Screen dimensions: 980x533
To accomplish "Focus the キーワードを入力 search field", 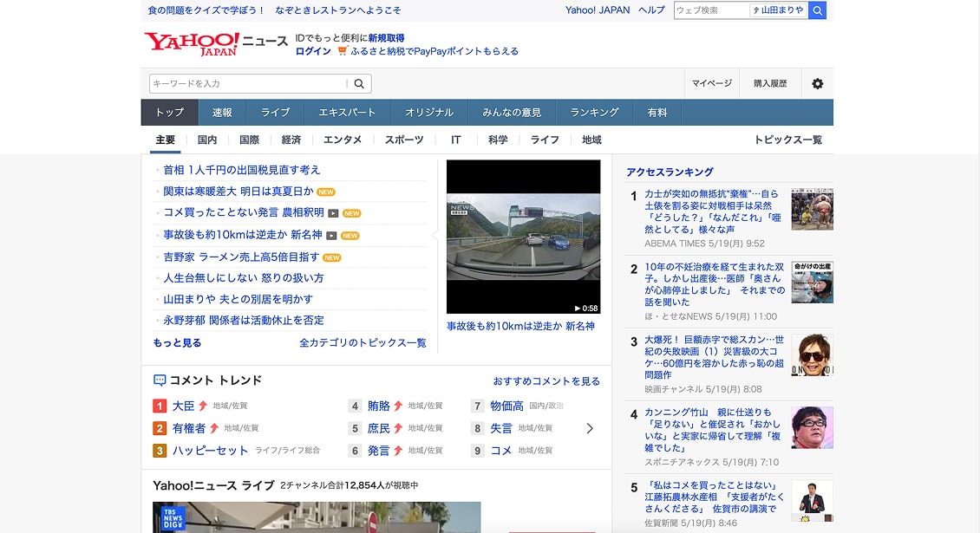I will (x=249, y=84).
